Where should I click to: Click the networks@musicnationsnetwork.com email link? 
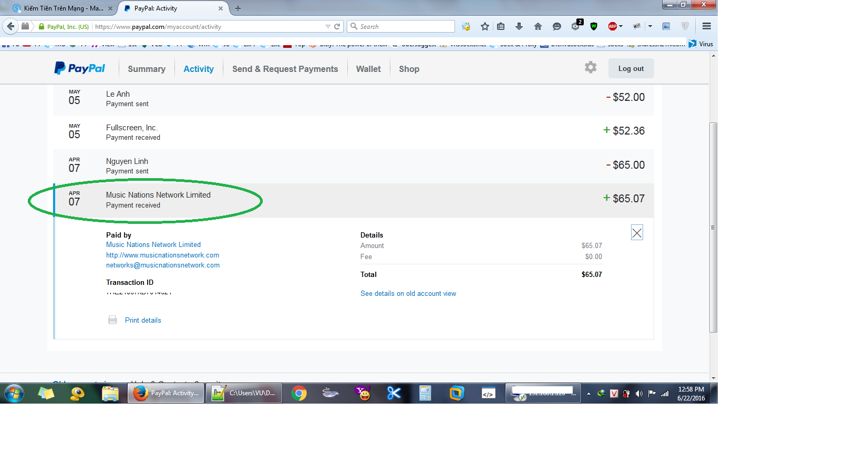(x=163, y=265)
